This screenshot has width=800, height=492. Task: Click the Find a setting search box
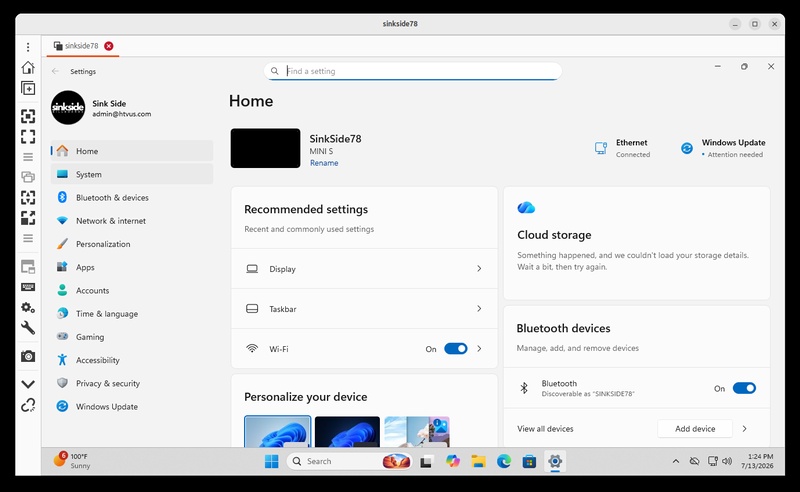click(x=413, y=71)
